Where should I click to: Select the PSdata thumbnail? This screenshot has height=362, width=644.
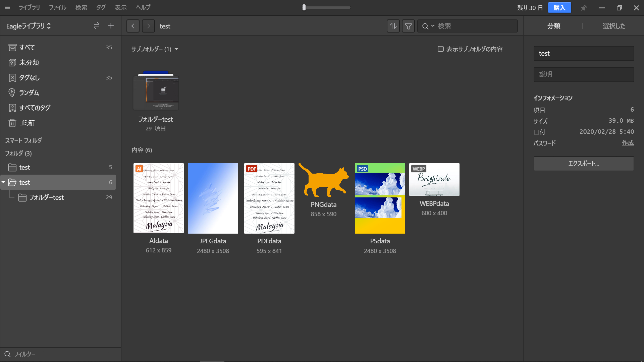point(380,198)
